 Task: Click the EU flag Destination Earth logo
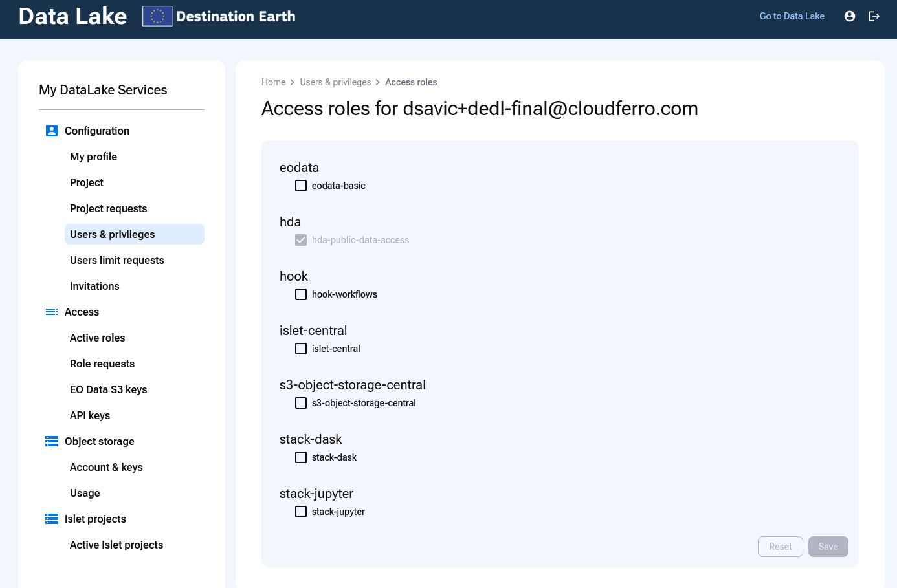[157, 16]
